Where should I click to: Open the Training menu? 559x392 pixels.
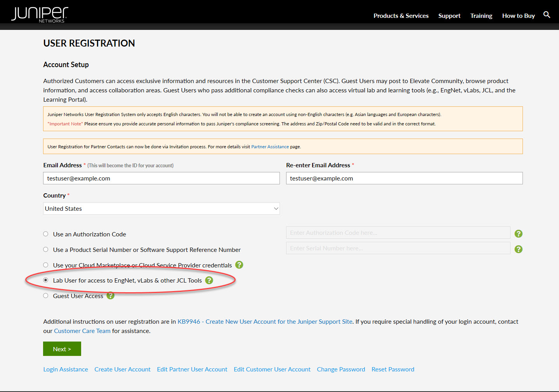pyautogui.click(x=481, y=16)
